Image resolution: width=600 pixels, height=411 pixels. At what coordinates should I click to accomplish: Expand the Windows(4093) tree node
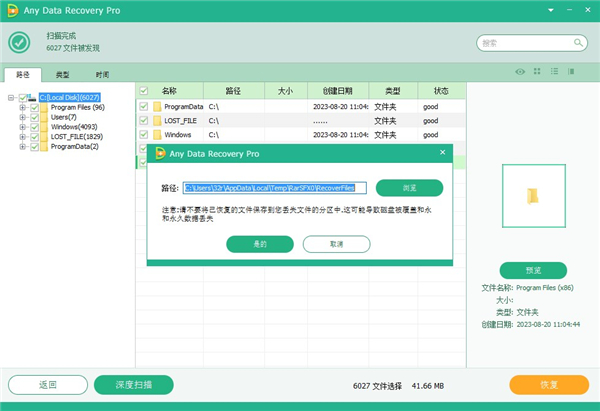(x=22, y=127)
